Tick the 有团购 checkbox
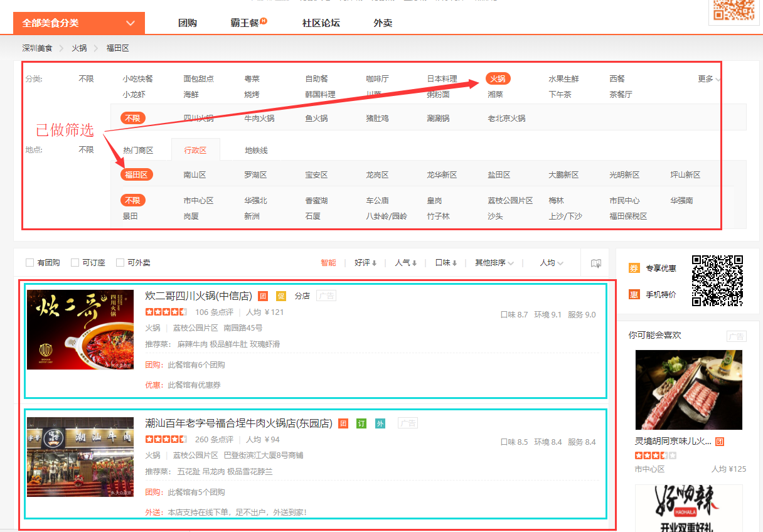This screenshot has width=763, height=532. click(29, 263)
